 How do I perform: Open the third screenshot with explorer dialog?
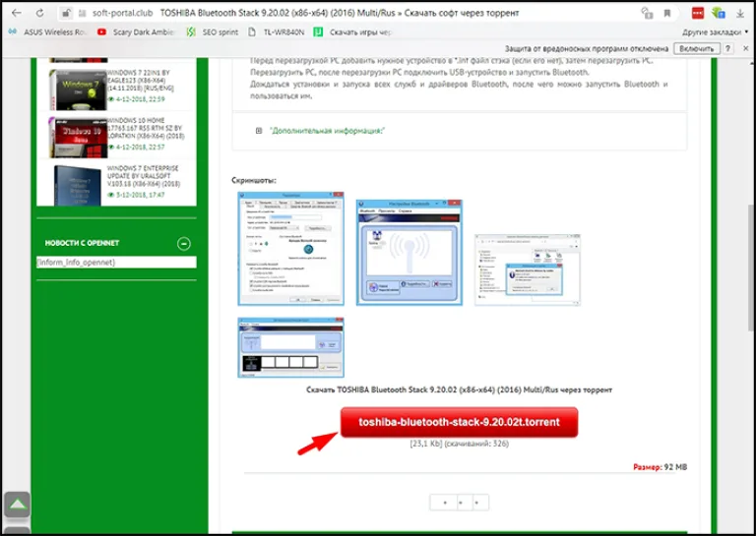click(x=528, y=269)
